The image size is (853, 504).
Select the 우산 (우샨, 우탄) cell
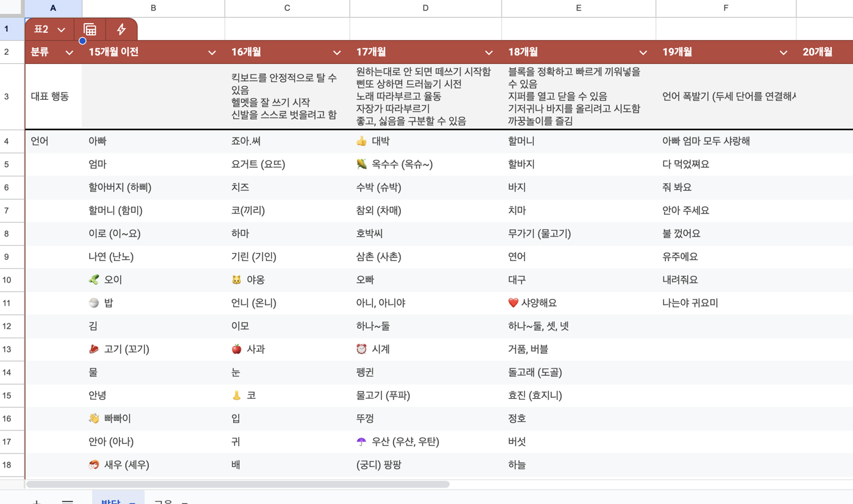point(425,442)
